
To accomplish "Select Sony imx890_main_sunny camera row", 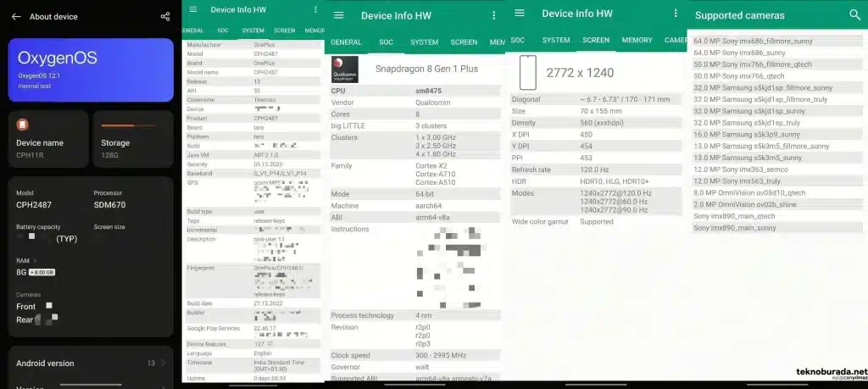I will pos(777,227).
